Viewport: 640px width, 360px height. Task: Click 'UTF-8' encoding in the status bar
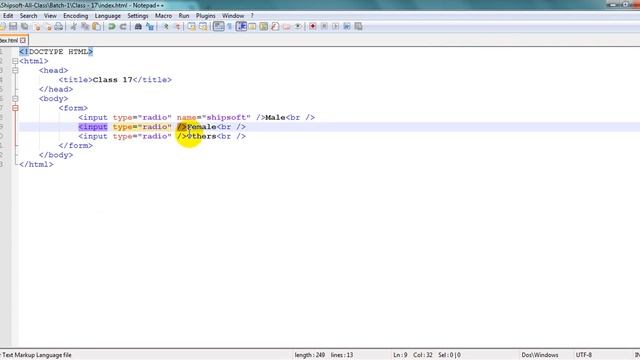click(584, 355)
